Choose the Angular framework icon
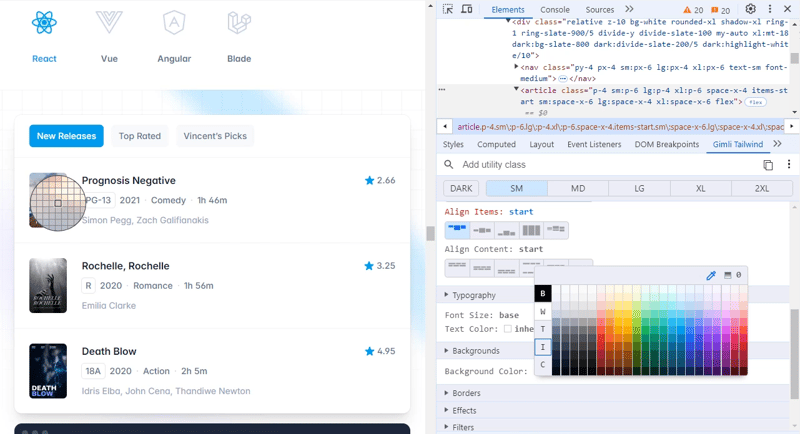Screen dimensions: 800x434 tap(174, 22)
